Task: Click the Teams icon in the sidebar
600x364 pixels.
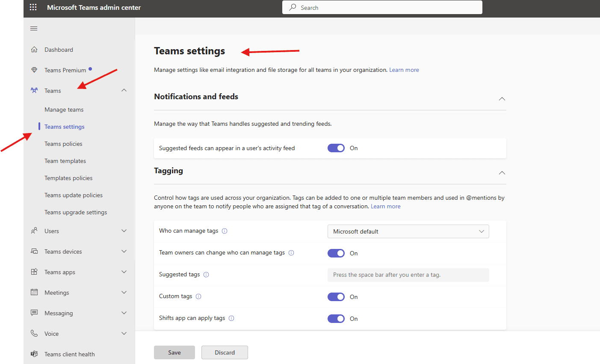Action: (34, 90)
